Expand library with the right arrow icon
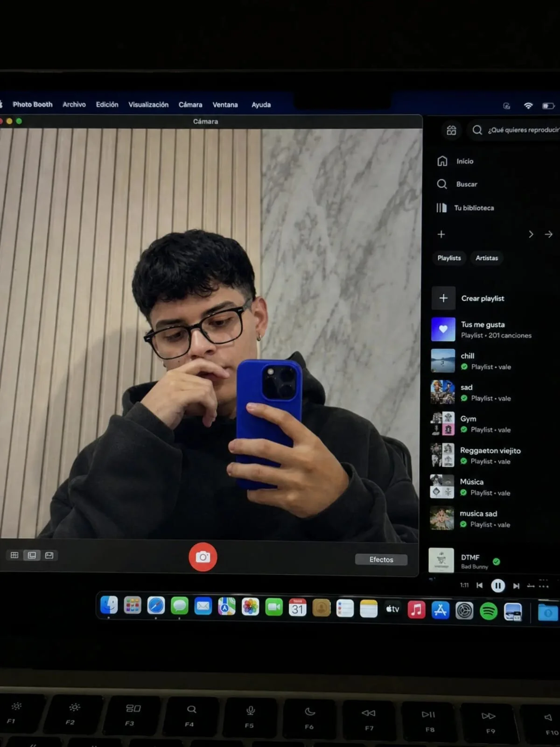560x747 pixels. (x=549, y=234)
